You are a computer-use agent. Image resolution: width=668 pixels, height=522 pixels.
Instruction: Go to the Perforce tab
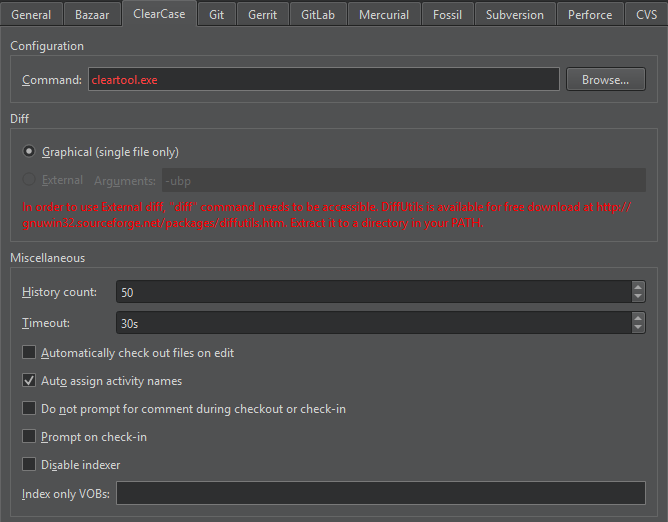click(x=590, y=15)
